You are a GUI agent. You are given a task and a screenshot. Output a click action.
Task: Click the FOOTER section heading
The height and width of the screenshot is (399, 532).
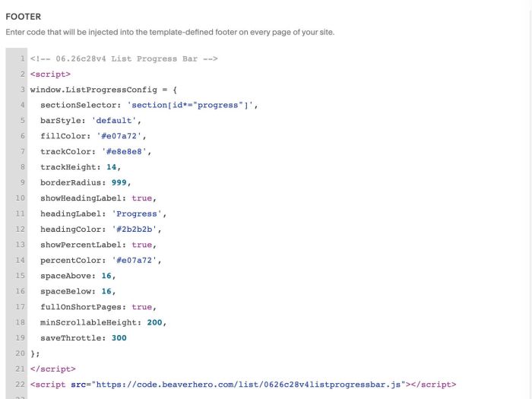coord(24,17)
